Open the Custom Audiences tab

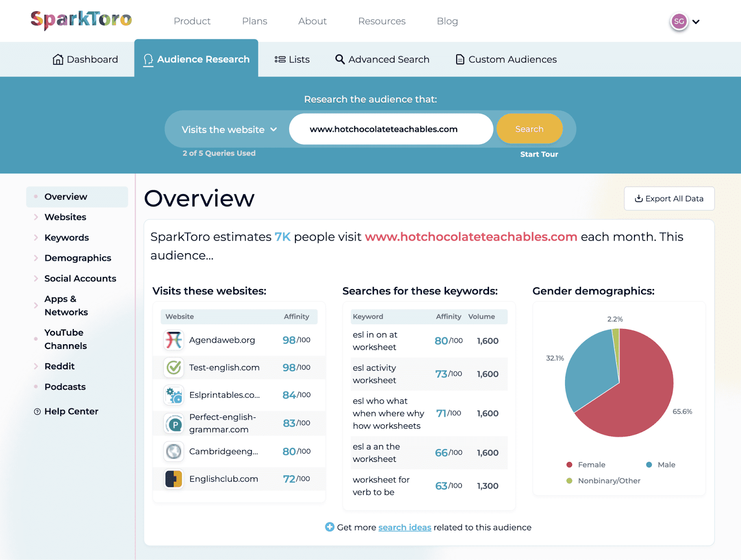506,59
